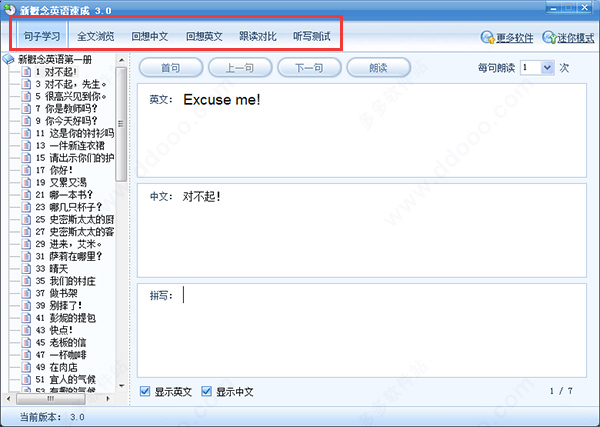Go to the 跟读对比 tab

tap(258, 36)
